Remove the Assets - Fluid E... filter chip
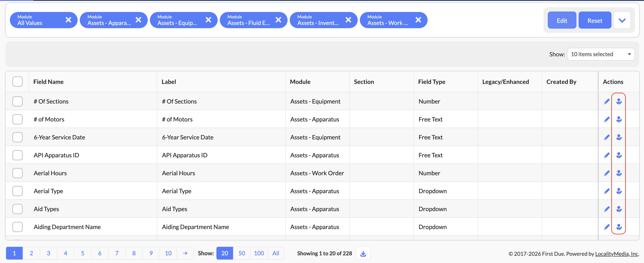 coord(278,20)
